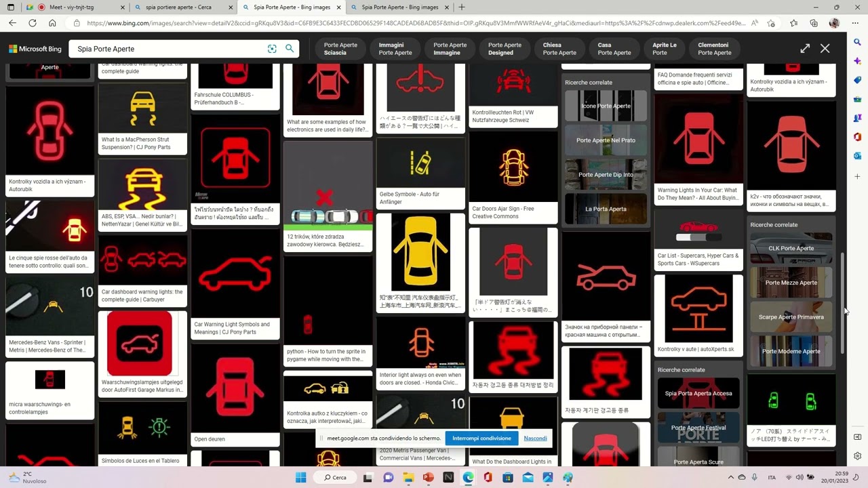This screenshot has width=868, height=488.
Task: Select the Clementoni Porte Aperte chip
Action: (x=715, y=49)
